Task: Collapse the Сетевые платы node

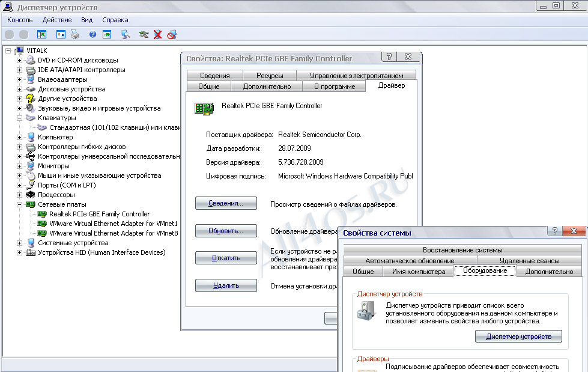Action: (x=19, y=204)
